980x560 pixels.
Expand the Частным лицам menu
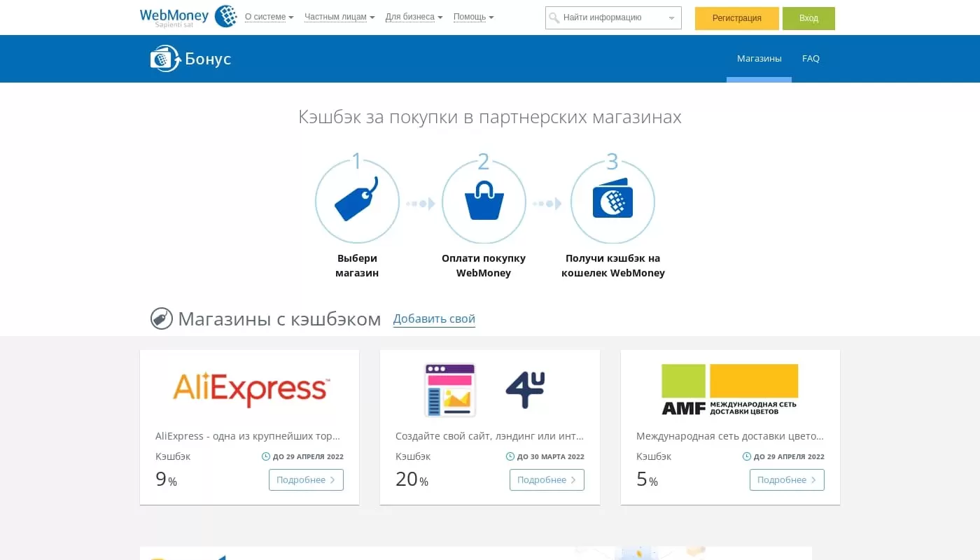coord(339,17)
